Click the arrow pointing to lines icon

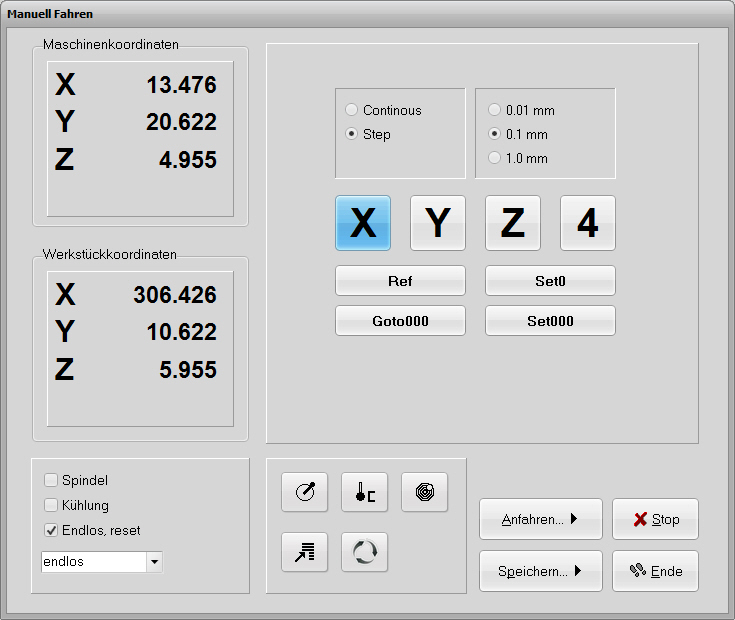(x=305, y=552)
